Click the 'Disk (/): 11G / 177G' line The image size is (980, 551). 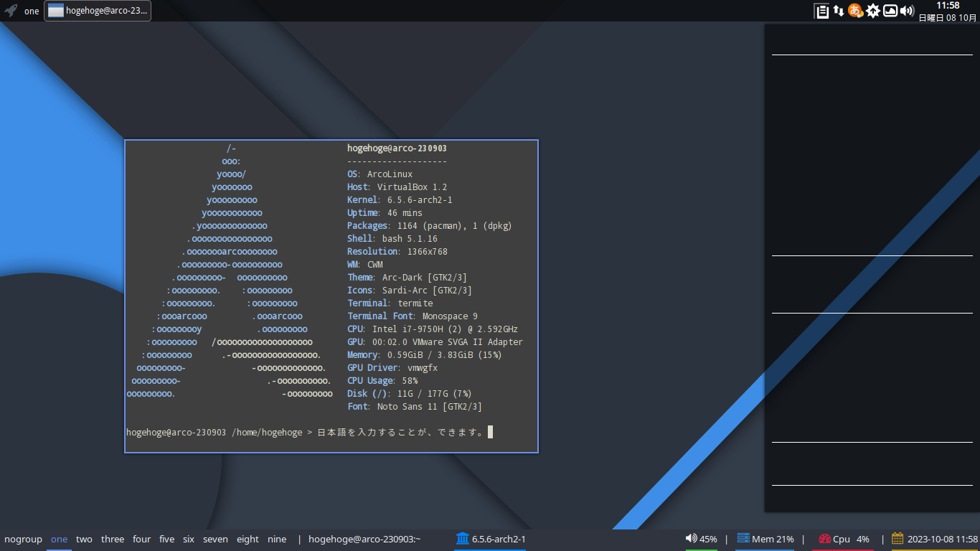(x=410, y=394)
